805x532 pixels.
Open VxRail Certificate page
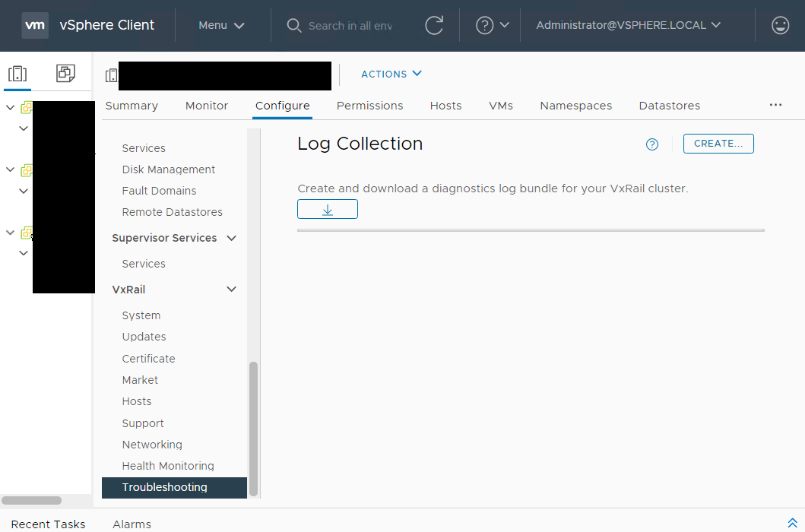click(x=148, y=359)
